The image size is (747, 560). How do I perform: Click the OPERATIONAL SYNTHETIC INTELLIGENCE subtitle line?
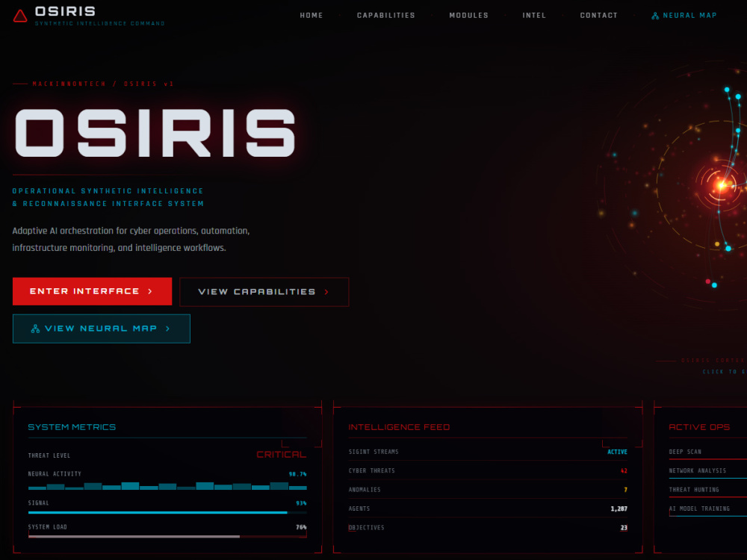(108, 191)
